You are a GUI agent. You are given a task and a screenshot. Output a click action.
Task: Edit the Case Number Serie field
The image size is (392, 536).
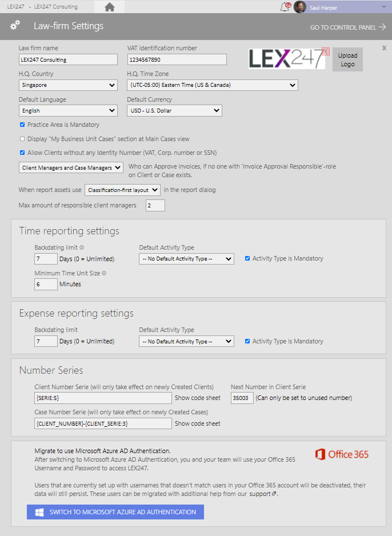[x=103, y=423]
